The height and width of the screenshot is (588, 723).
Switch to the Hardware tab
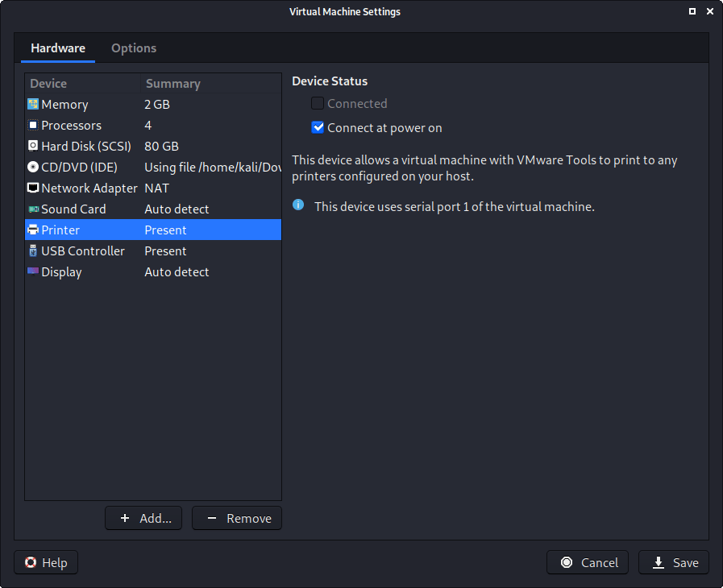click(57, 48)
